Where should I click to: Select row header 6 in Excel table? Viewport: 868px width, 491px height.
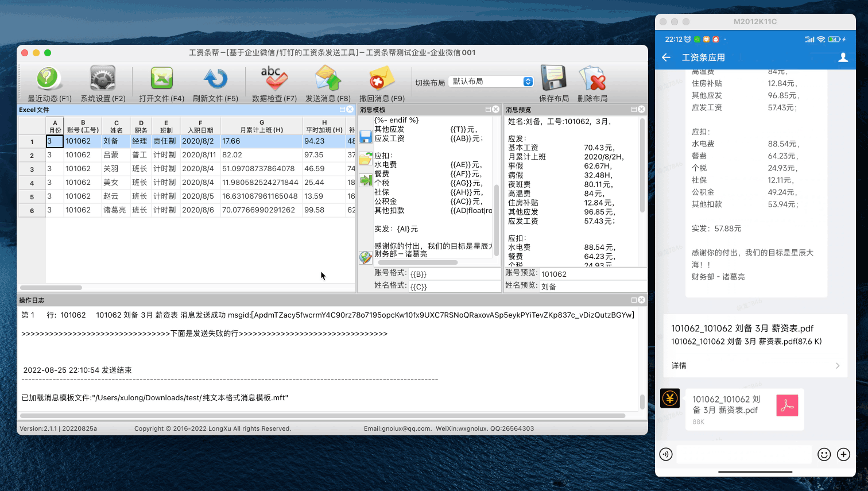32,210
